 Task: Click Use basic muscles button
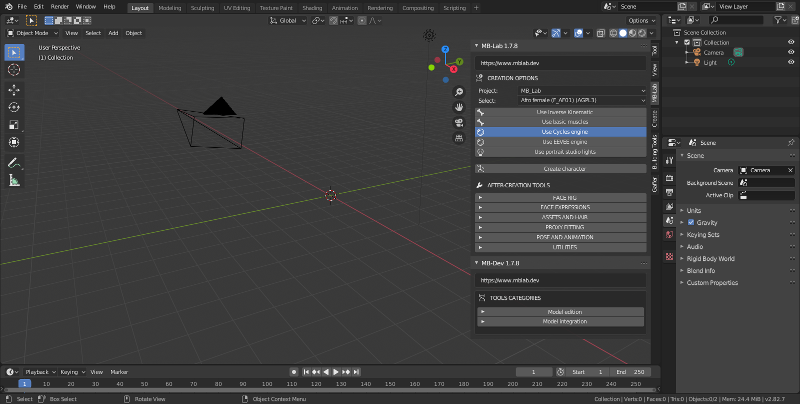[565, 121]
